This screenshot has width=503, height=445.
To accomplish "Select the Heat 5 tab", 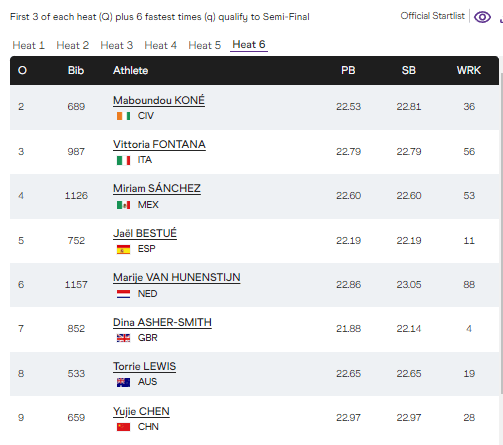I will 205,45.
